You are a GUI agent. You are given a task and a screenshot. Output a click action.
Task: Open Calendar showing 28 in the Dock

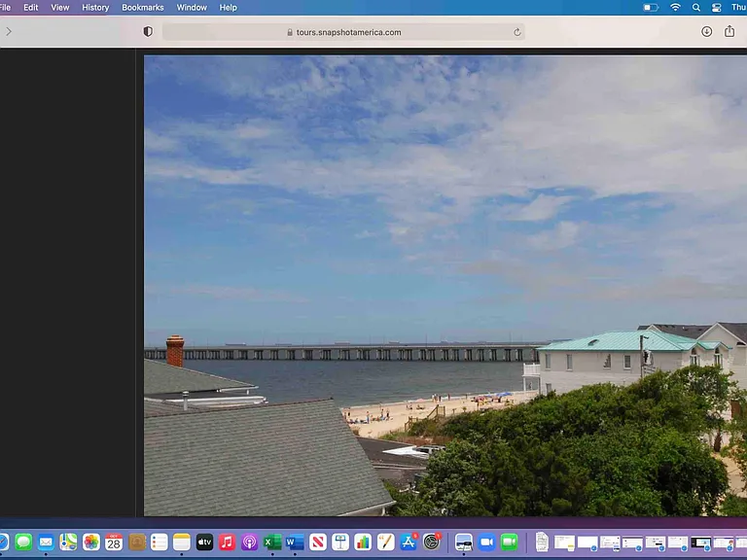pyautogui.click(x=114, y=542)
